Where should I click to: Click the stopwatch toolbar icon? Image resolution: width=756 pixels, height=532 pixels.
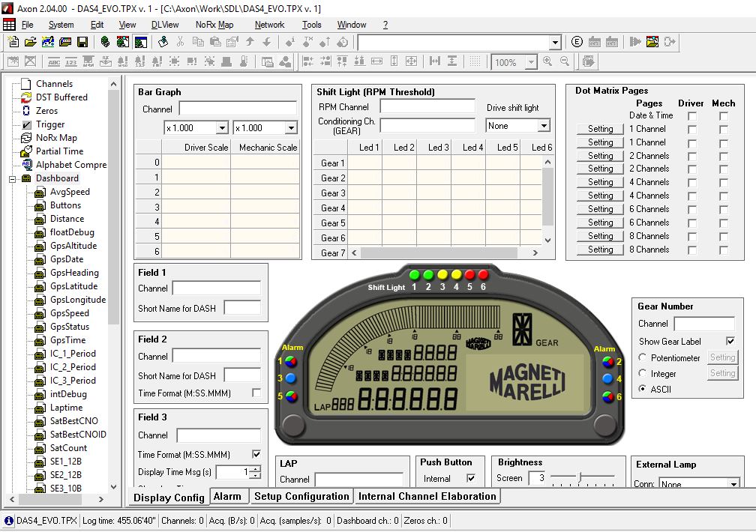(x=342, y=42)
